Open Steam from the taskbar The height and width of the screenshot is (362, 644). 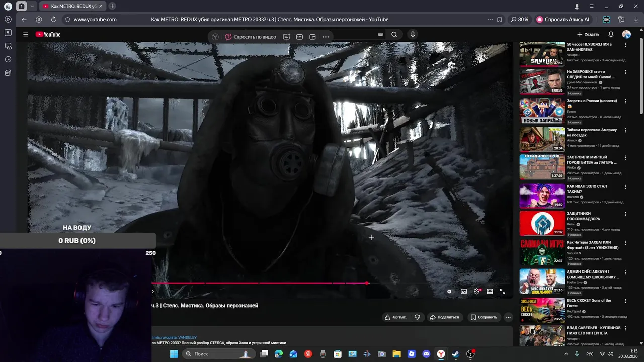455,354
